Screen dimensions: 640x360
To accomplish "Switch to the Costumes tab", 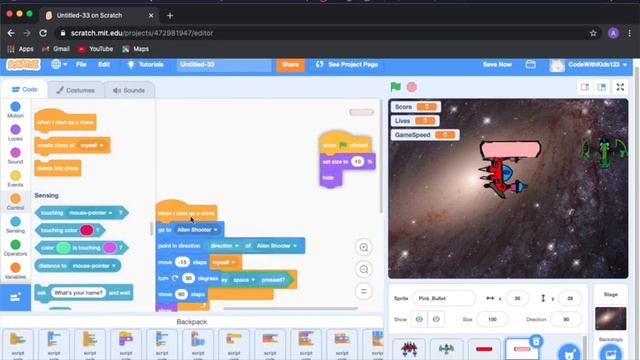I will [76, 90].
